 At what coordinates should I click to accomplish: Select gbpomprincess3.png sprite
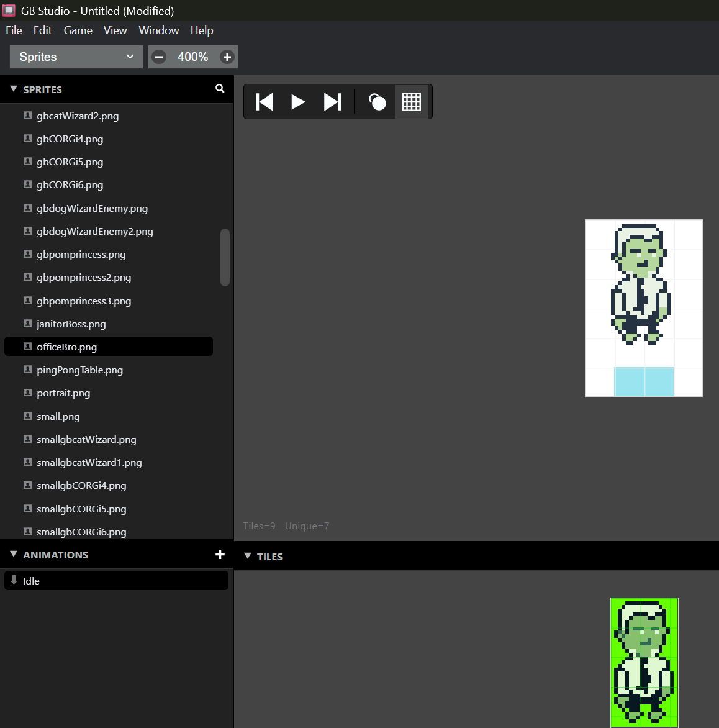tap(109, 301)
